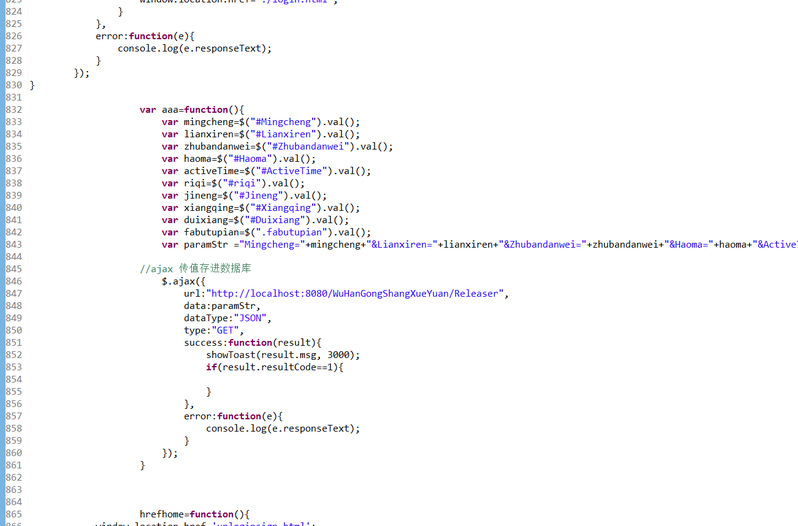Click line number 832 in the gutter
Viewport: 798px width, 526px height.
tap(14, 110)
